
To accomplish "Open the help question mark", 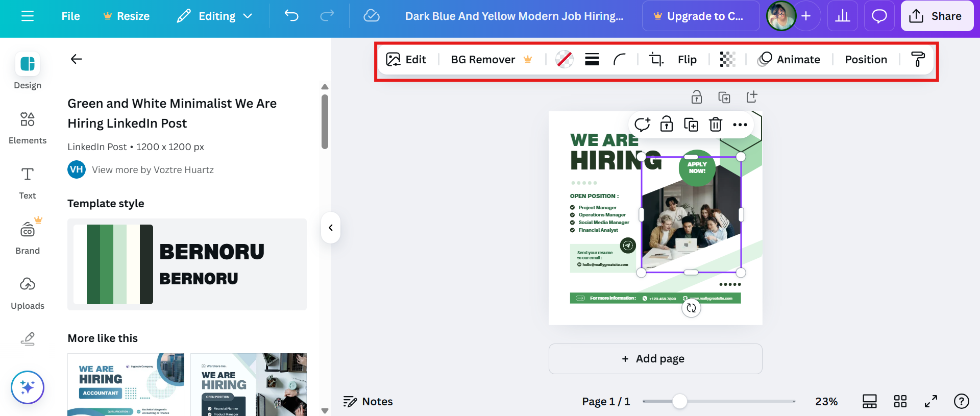I will [x=962, y=402].
